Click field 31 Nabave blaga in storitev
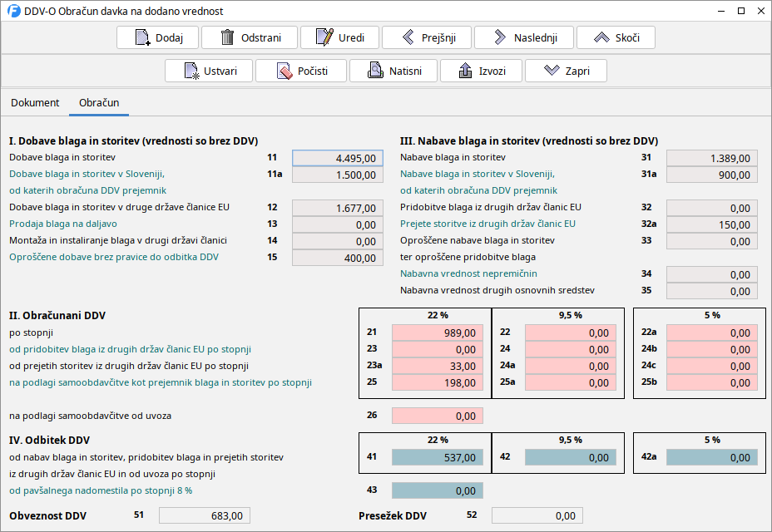Image resolution: width=772 pixels, height=532 pixels. tap(712, 158)
